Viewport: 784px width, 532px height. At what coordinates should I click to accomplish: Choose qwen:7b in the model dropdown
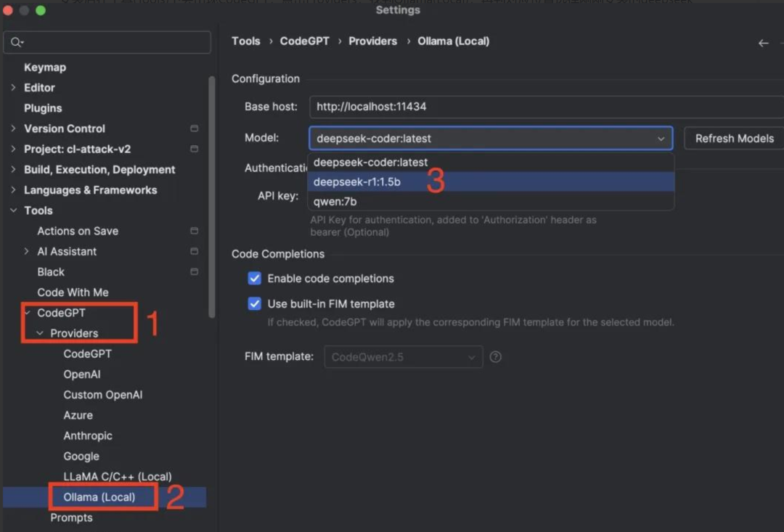pyautogui.click(x=335, y=202)
